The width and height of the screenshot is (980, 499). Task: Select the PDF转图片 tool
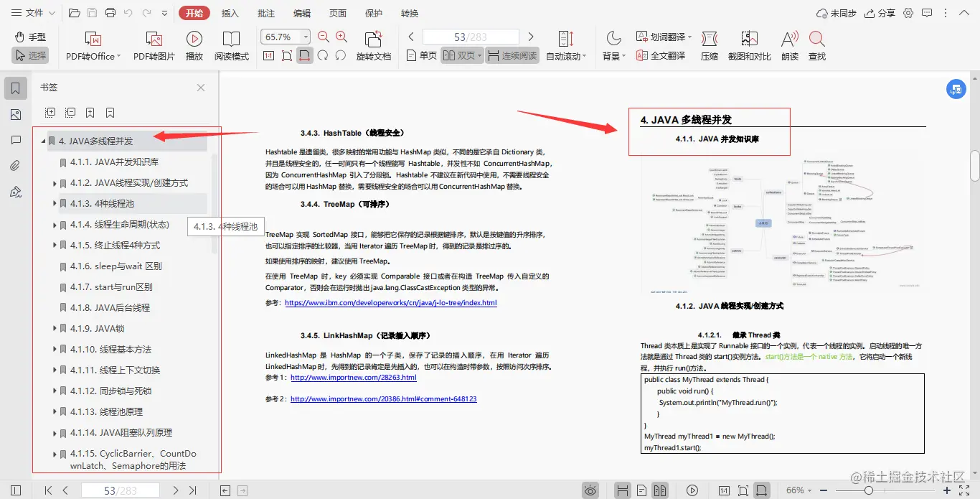[153, 45]
